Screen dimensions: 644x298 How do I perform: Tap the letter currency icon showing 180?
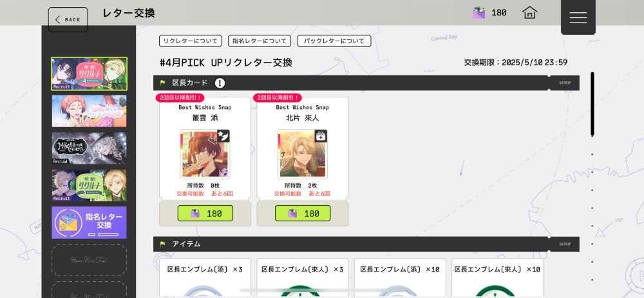pos(478,13)
